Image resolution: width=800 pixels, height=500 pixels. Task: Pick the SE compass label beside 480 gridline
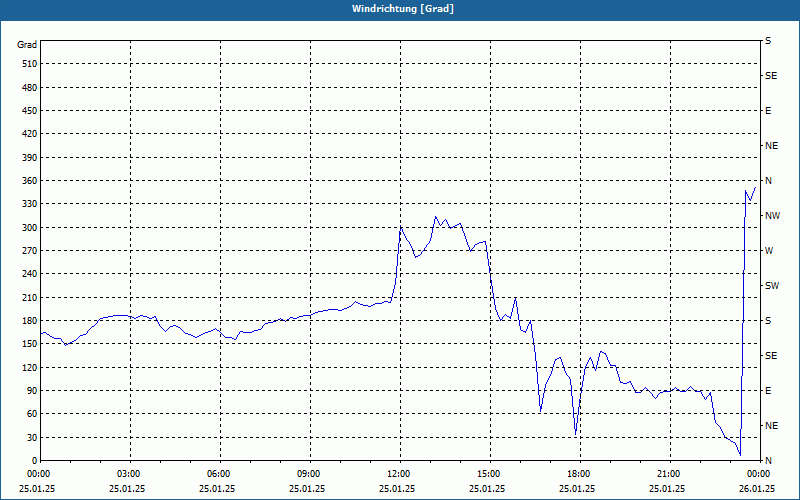pos(771,76)
